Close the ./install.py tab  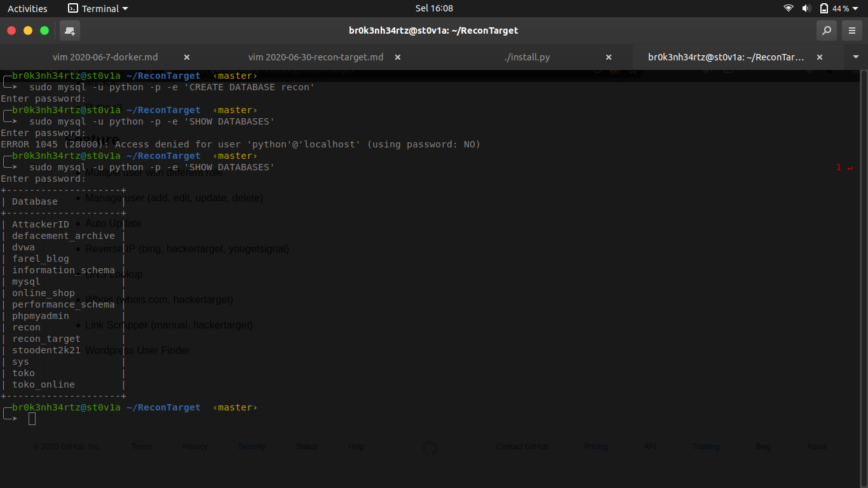(x=609, y=57)
